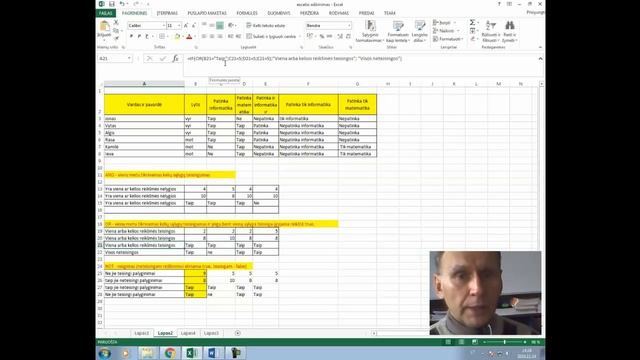This screenshot has height=360, width=640.
Task: Click the Find and Select binoculars icon
Action: (509, 31)
